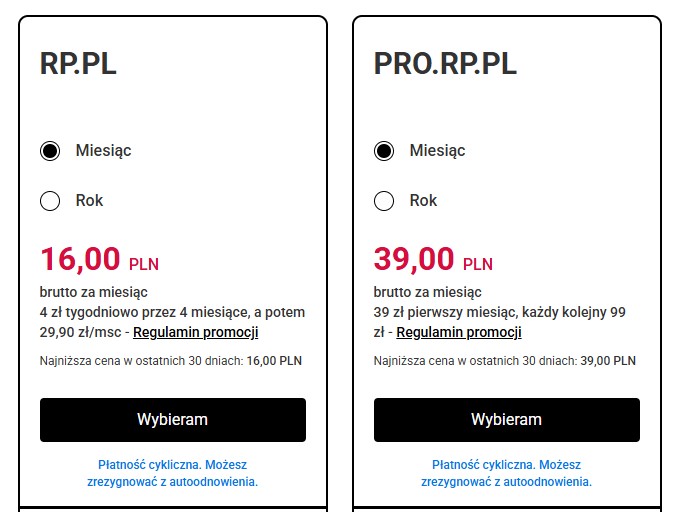676x512 pixels.
Task: Click the '39 zł pierwszy miesiąc' promotion description
Action: tap(499, 312)
